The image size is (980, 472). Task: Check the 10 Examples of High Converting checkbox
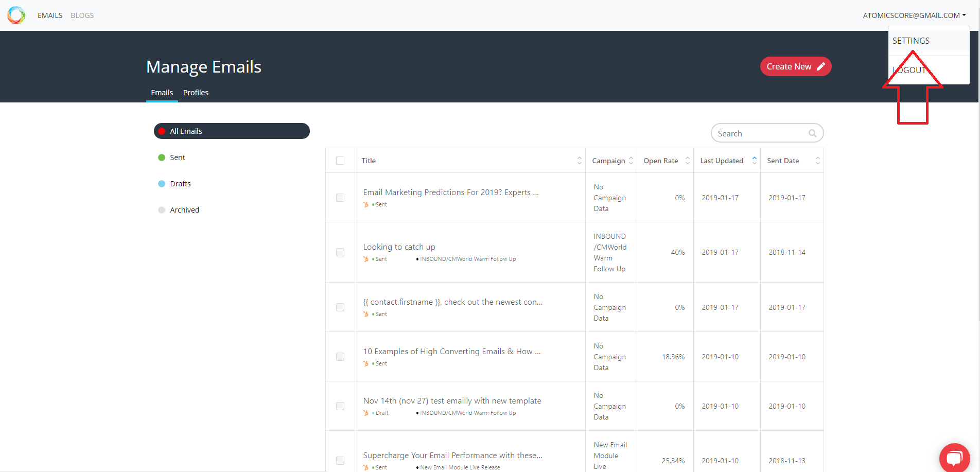pos(340,357)
